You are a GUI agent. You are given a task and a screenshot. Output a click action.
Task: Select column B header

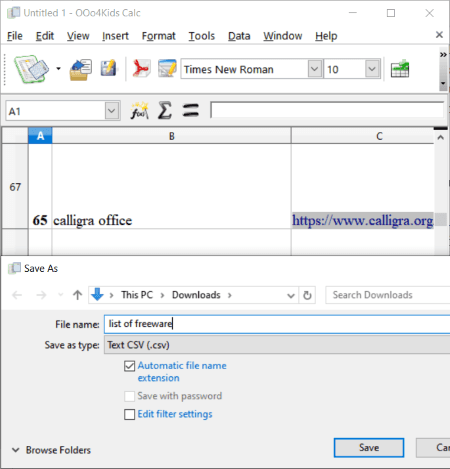click(x=171, y=136)
